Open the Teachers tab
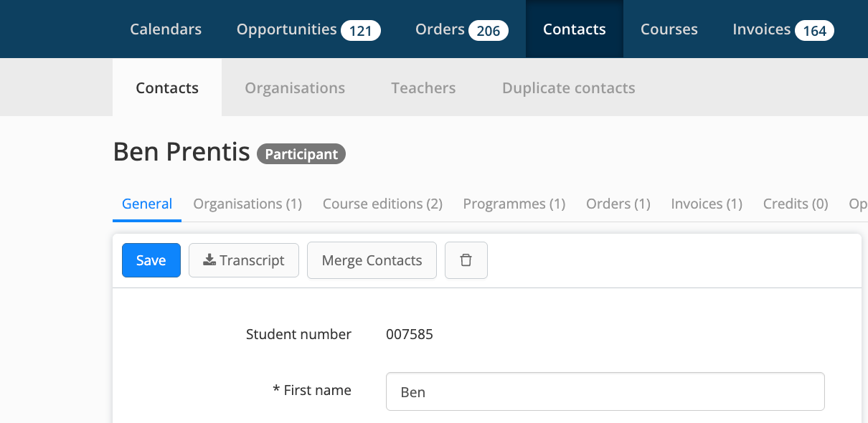 click(423, 88)
